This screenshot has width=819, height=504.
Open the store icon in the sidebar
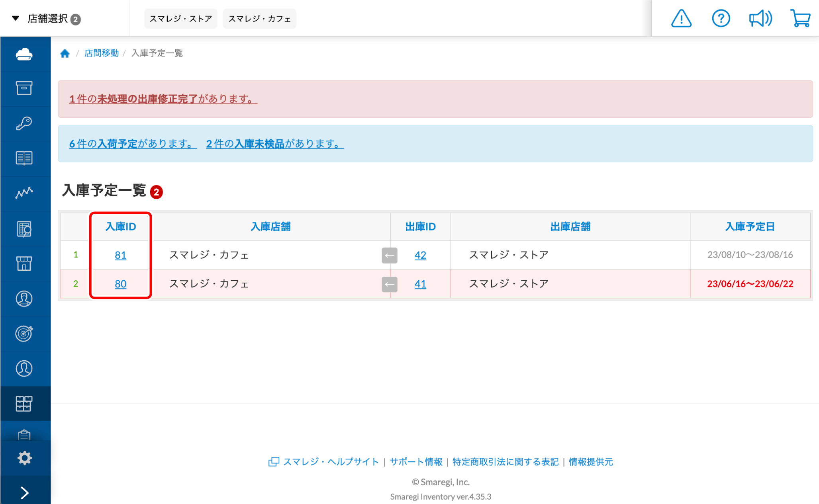pyautogui.click(x=25, y=264)
